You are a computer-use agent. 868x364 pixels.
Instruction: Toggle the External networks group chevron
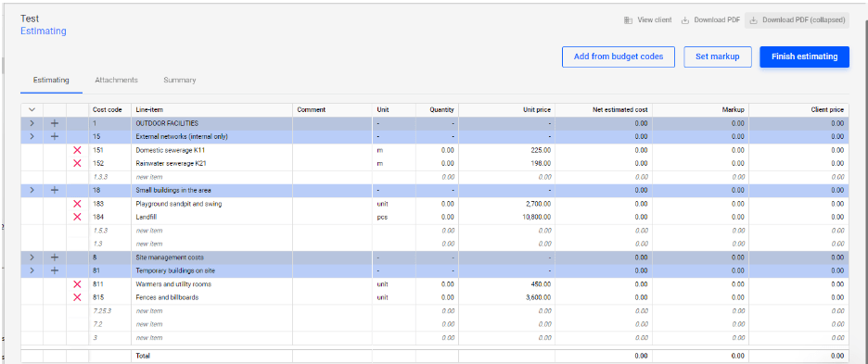[32, 137]
